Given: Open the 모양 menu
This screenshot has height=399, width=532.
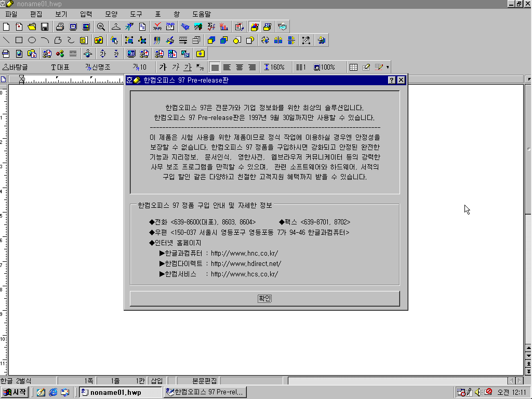Looking at the screenshot, I should [x=111, y=14].
